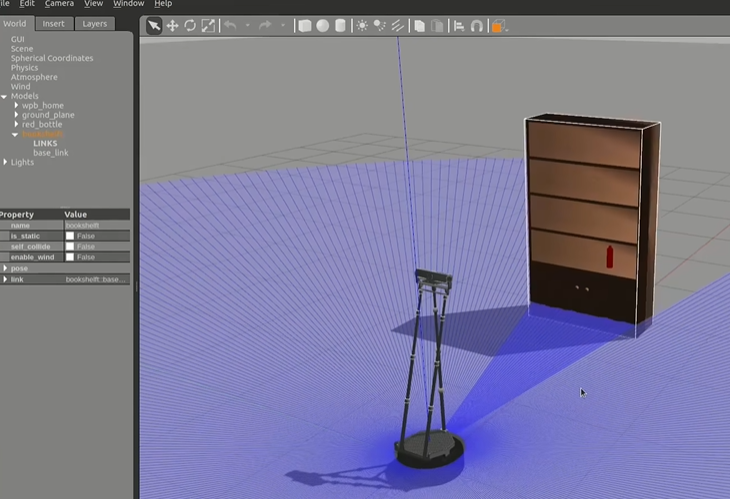Add a spot light

(379, 26)
